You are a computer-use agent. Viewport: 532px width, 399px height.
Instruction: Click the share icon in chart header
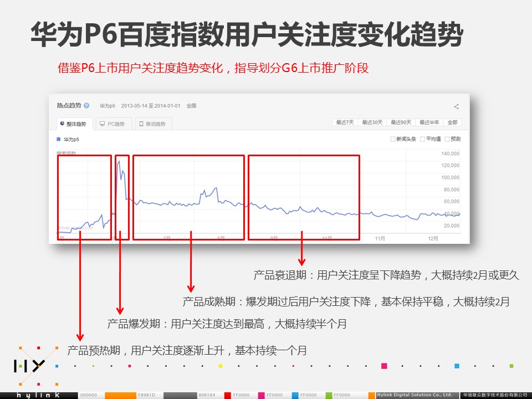456,106
